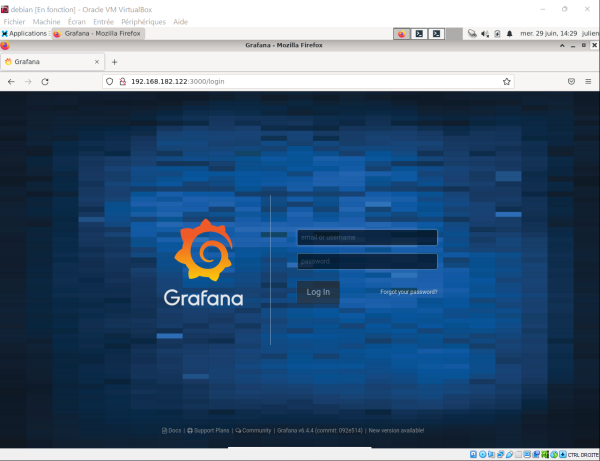This screenshot has height=461, width=600.
Task: Open the Support Plans footer link
Action: [208, 430]
